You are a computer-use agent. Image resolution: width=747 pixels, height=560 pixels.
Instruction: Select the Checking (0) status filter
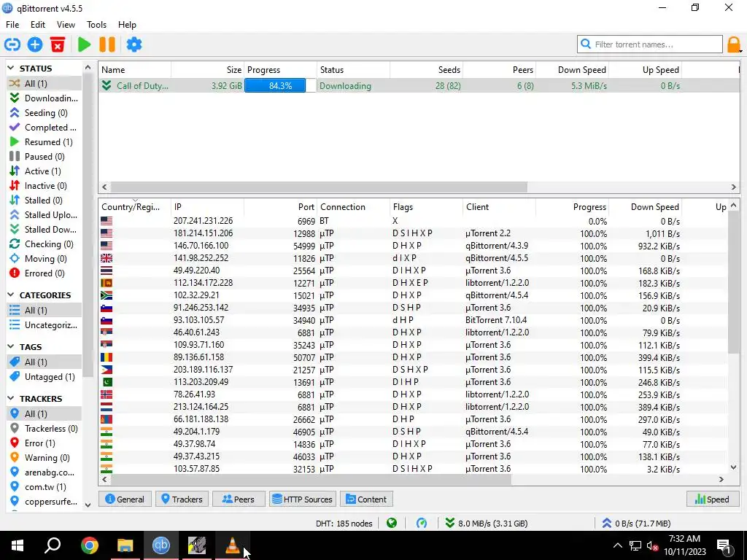(43, 244)
